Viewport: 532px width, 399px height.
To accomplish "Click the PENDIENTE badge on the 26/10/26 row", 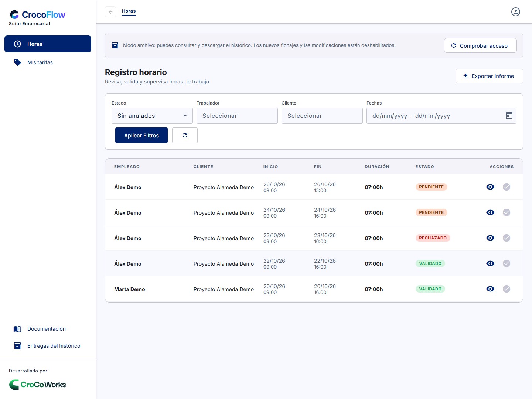I will pyautogui.click(x=431, y=187).
